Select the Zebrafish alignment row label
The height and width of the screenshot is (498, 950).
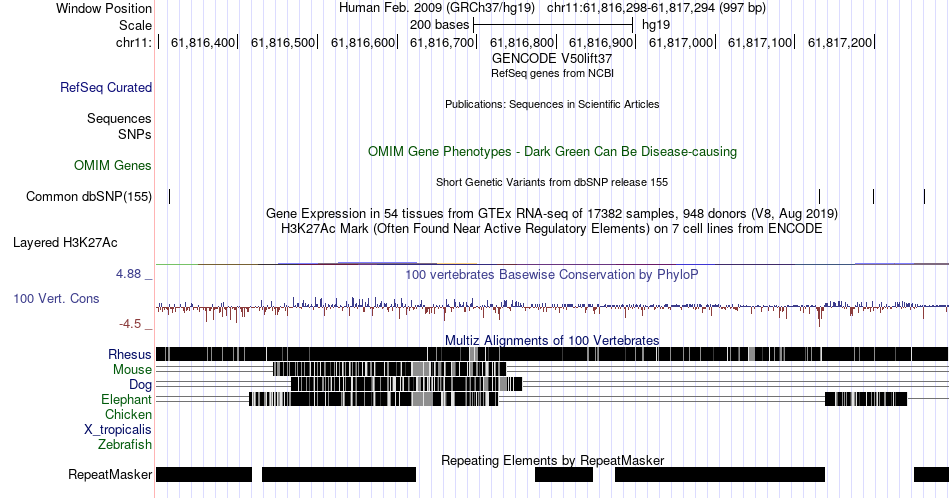pyautogui.click(x=125, y=444)
